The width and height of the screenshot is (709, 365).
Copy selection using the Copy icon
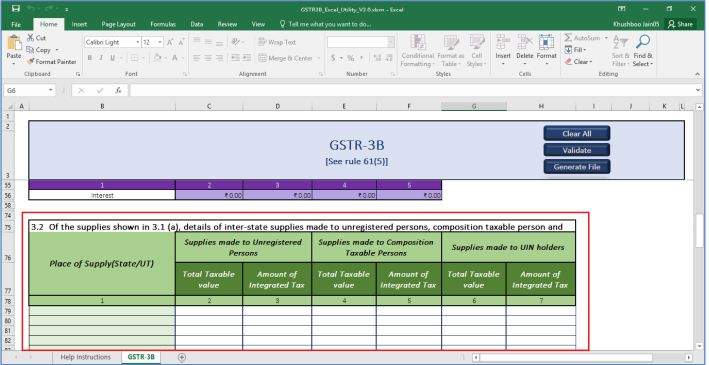pos(39,50)
